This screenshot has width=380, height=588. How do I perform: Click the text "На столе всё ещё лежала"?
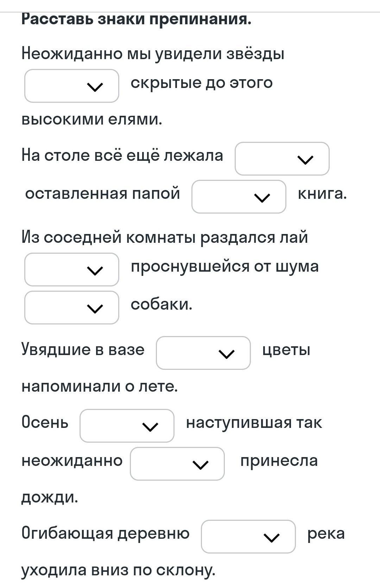pos(122,155)
